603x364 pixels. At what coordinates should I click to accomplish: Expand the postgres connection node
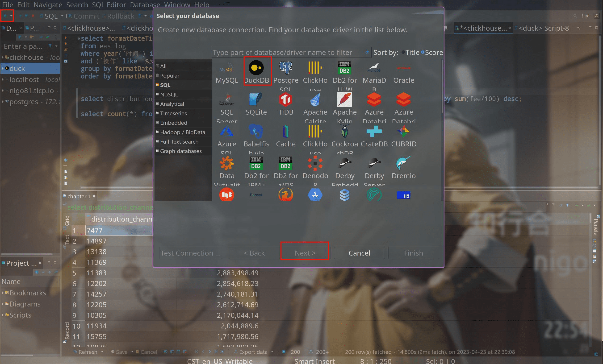(3, 102)
